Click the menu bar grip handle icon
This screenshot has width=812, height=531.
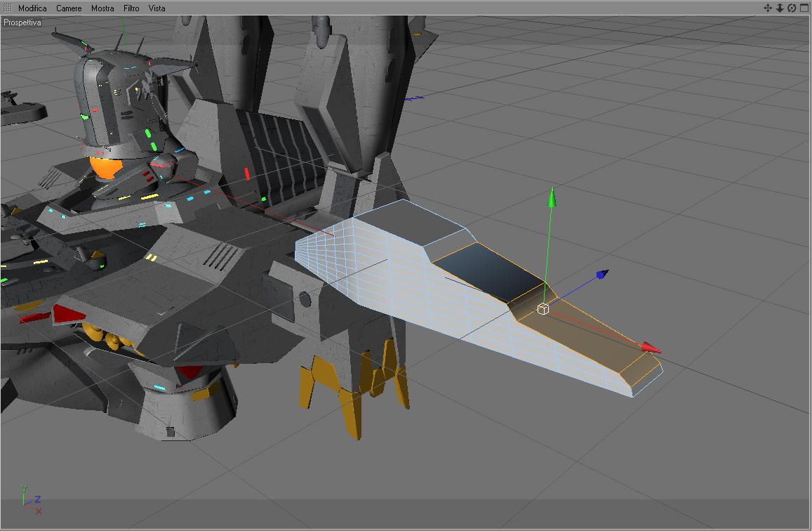7,8
